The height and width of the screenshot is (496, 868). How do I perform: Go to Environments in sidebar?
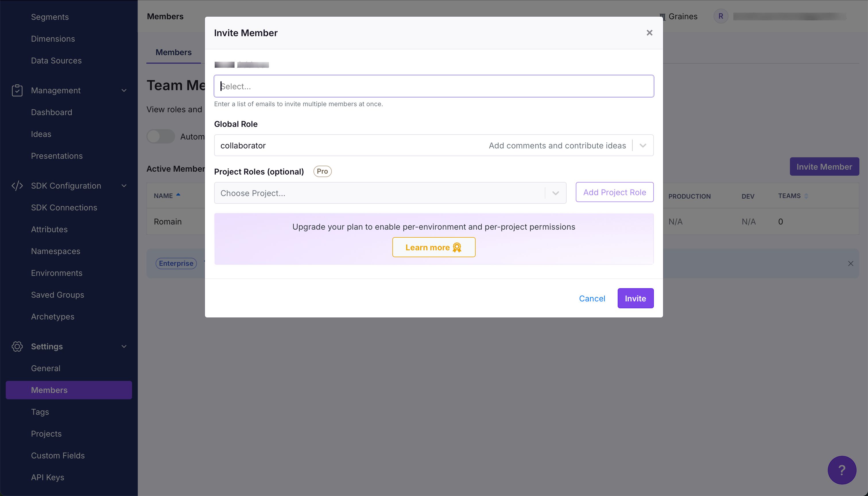pos(57,273)
